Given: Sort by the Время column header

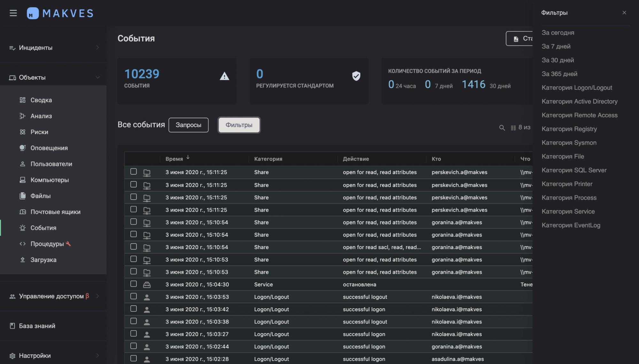Looking at the screenshot, I should pos(174,159).
